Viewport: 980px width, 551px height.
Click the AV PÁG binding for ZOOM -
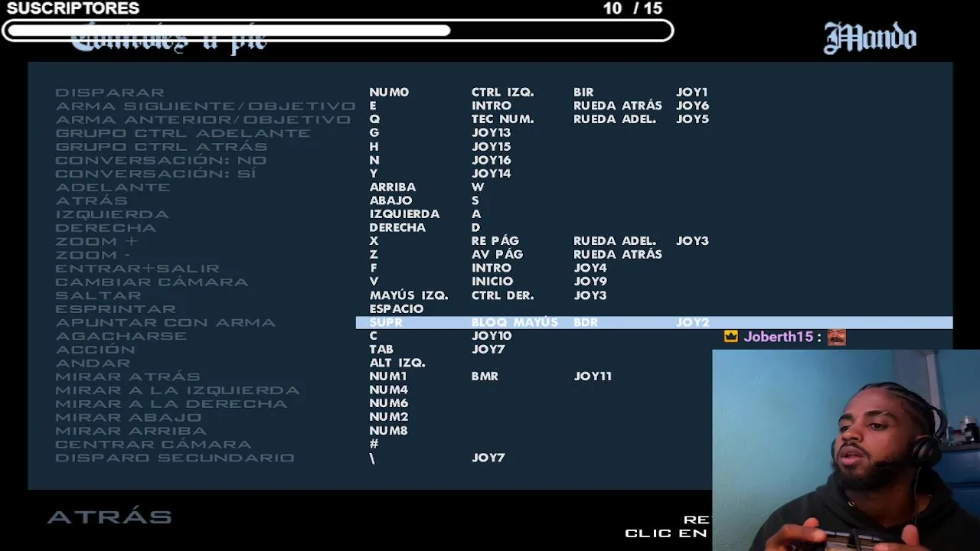point(498,255)
